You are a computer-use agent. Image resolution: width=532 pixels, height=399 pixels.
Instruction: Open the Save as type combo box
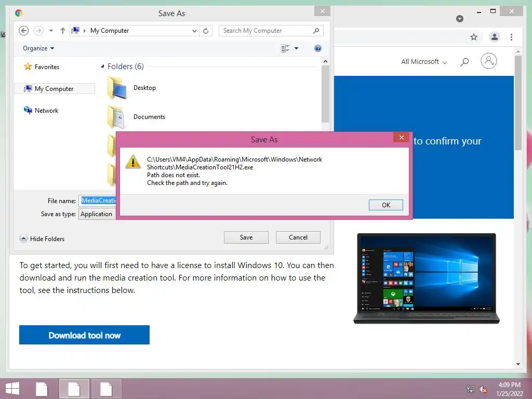tap(98, 214)
